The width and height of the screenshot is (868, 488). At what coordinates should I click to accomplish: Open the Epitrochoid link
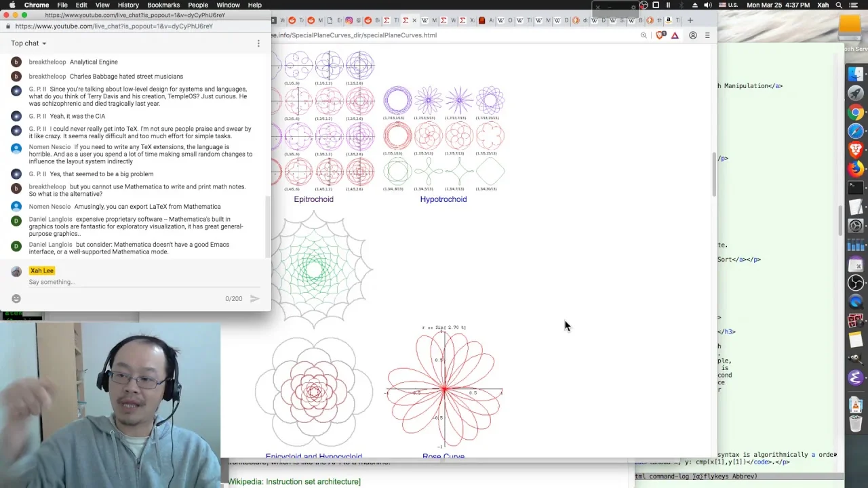pos(313,199)
